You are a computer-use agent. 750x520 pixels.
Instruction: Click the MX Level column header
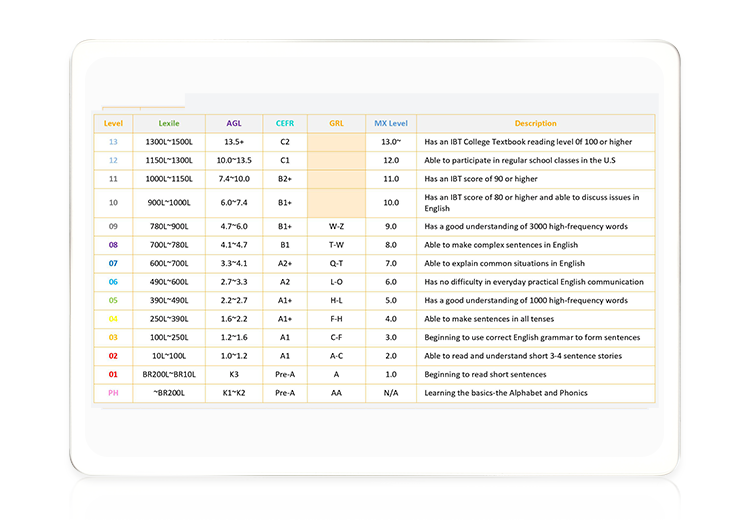tap(391, 124)
